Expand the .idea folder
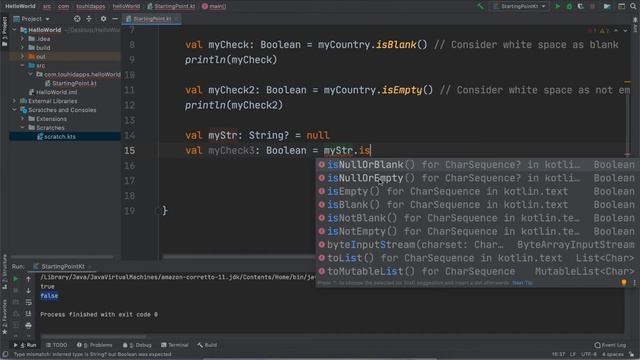 click(23, 39)
